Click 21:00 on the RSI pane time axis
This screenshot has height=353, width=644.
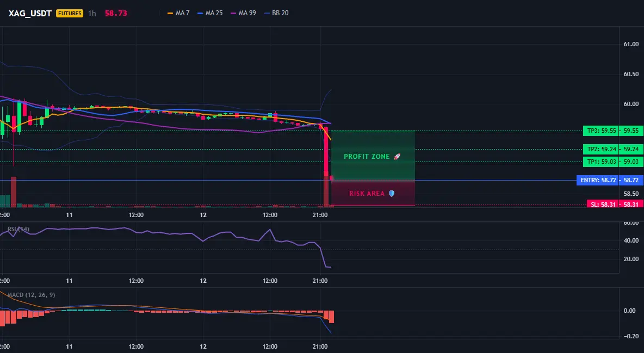click(320, 281)
